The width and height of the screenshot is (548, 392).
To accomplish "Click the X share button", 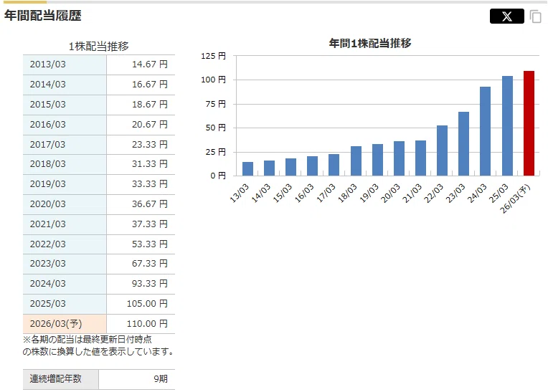I will (x=507, y=16).
